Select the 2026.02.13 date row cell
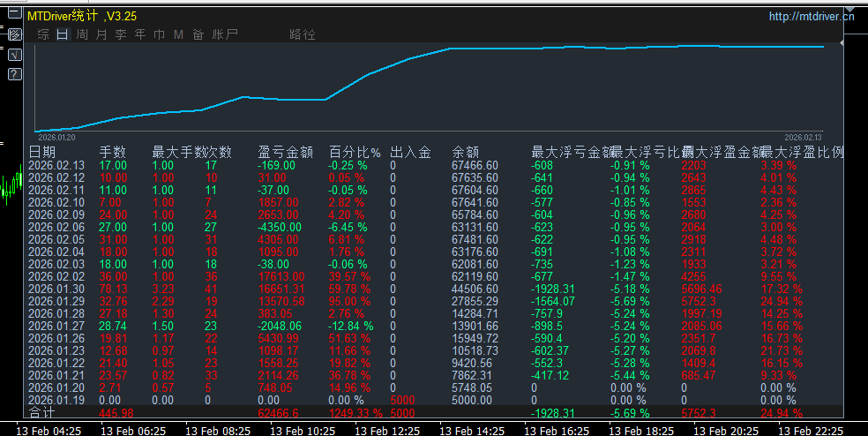The height and width of the screenshot is (436, 868). tap(56, 165)
